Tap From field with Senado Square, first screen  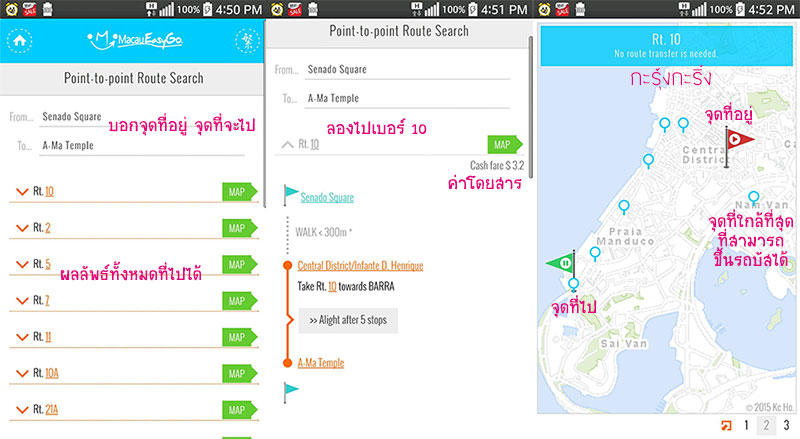point(142,117)
